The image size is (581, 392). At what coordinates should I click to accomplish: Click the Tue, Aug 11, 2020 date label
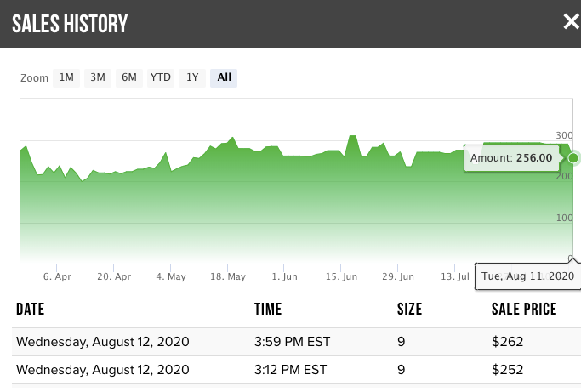(x=527, y=276)
